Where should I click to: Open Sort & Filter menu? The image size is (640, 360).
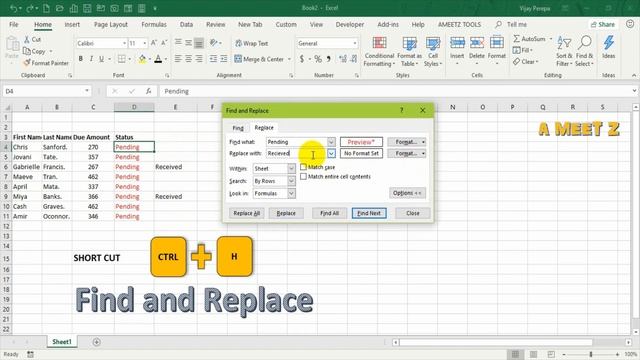(564, 51)
